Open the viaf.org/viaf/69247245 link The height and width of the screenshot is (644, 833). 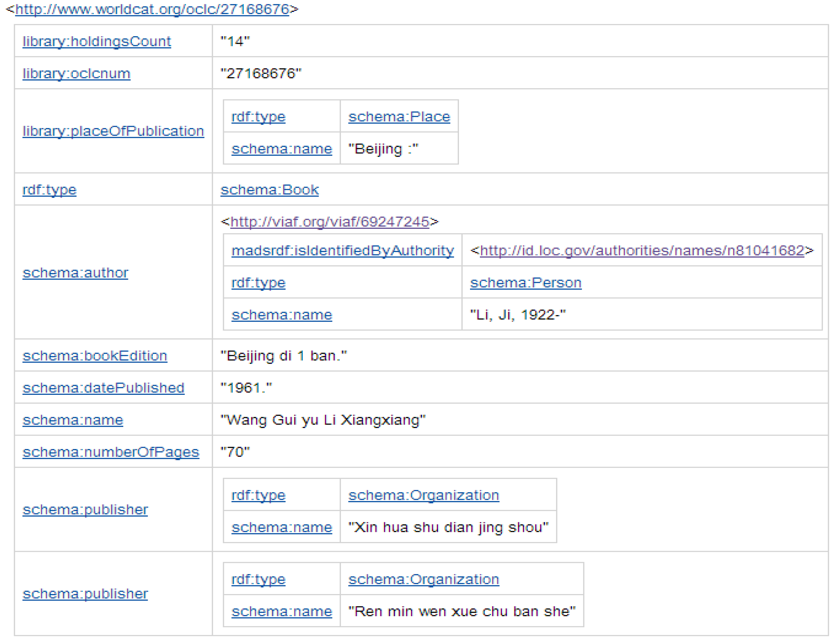pos(329,222)
